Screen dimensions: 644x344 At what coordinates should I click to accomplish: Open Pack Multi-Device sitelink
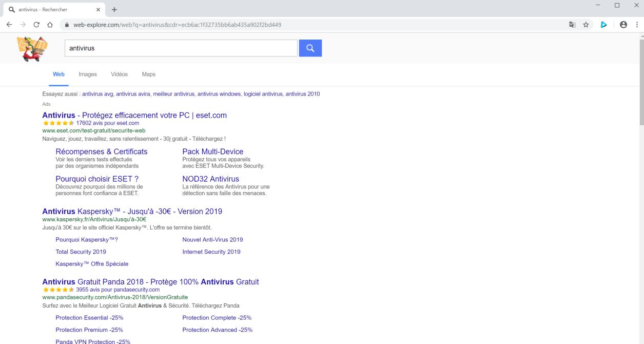tap(213, 151)
